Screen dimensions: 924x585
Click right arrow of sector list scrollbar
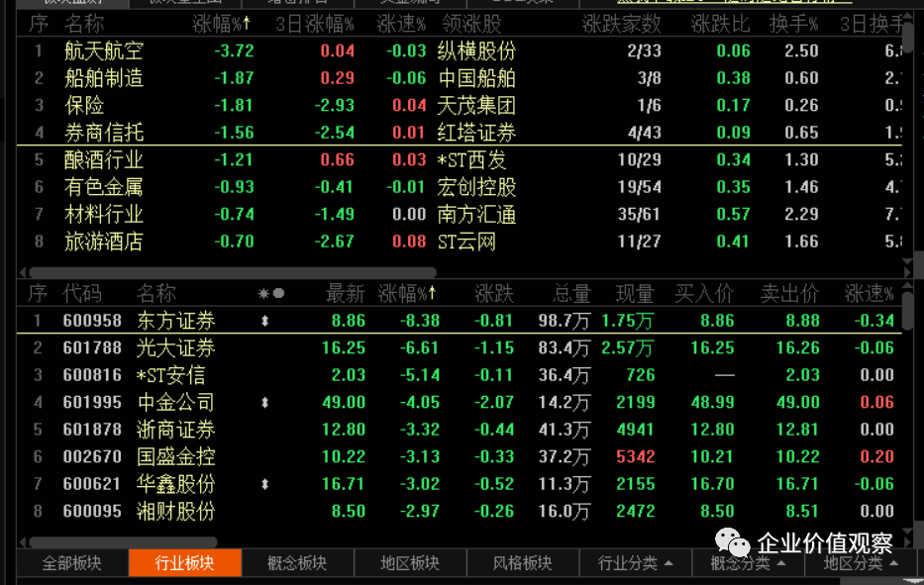click(907, 272)
